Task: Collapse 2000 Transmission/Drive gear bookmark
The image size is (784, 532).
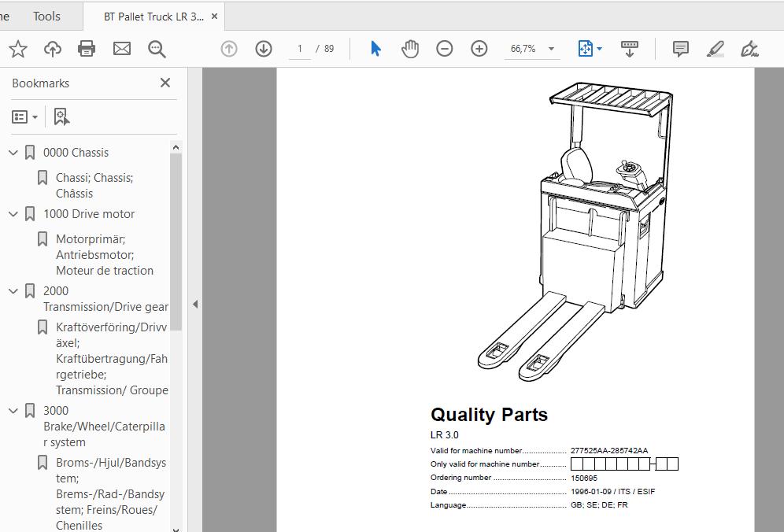Action: (x=13, y=291)
